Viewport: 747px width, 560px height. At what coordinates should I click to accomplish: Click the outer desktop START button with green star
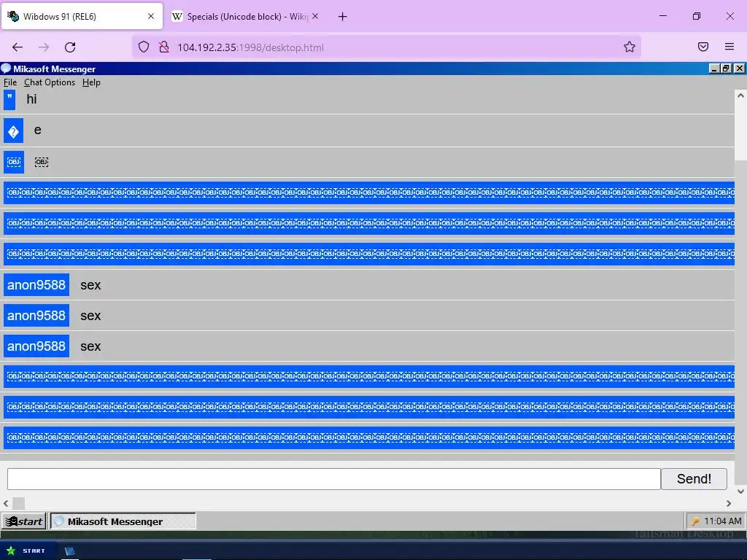(26, 551)
